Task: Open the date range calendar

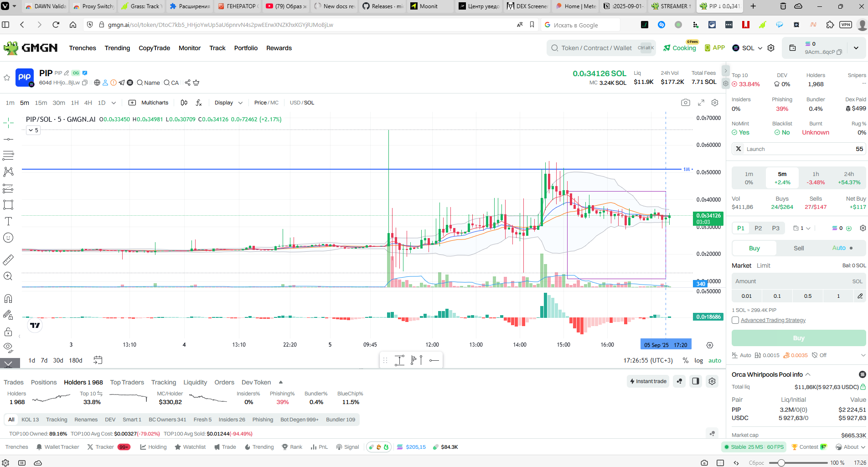Action: pyautogui.click(x=98, y=360)
